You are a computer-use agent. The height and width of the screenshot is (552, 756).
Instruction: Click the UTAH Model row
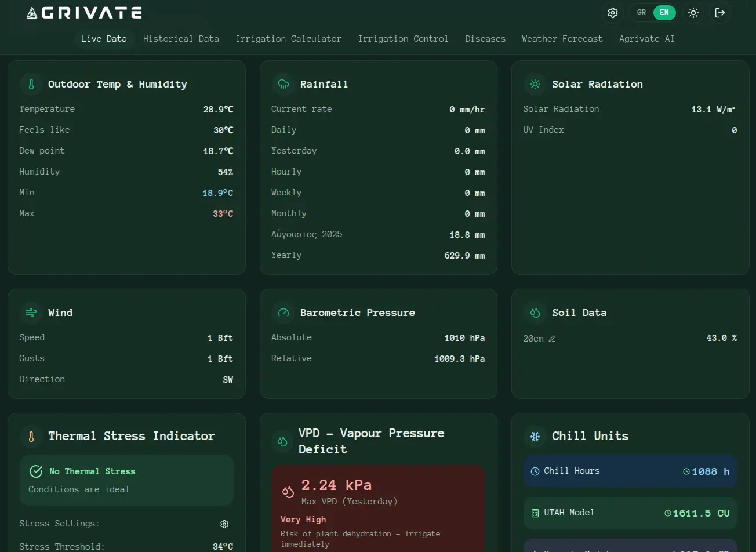pos(630,513)
